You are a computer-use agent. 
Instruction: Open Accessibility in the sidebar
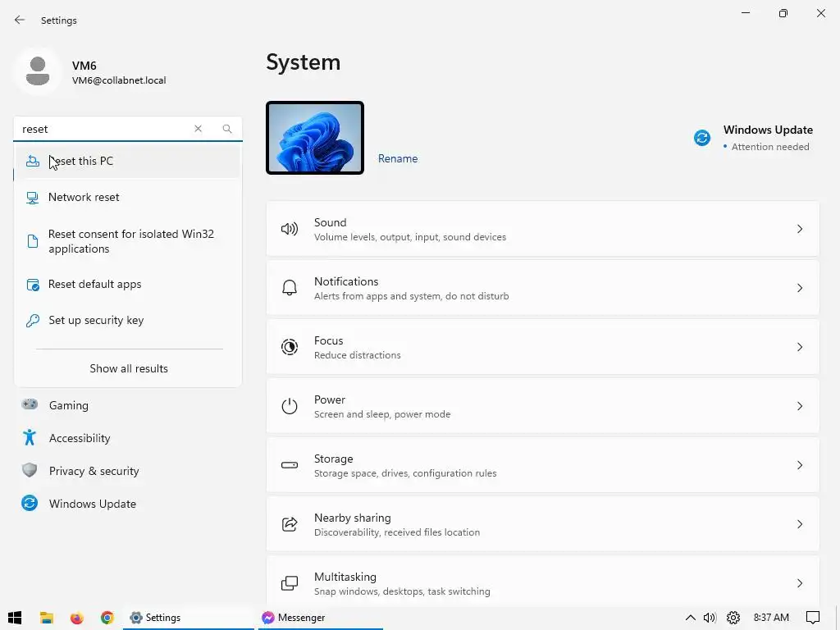tap(80, 438)
